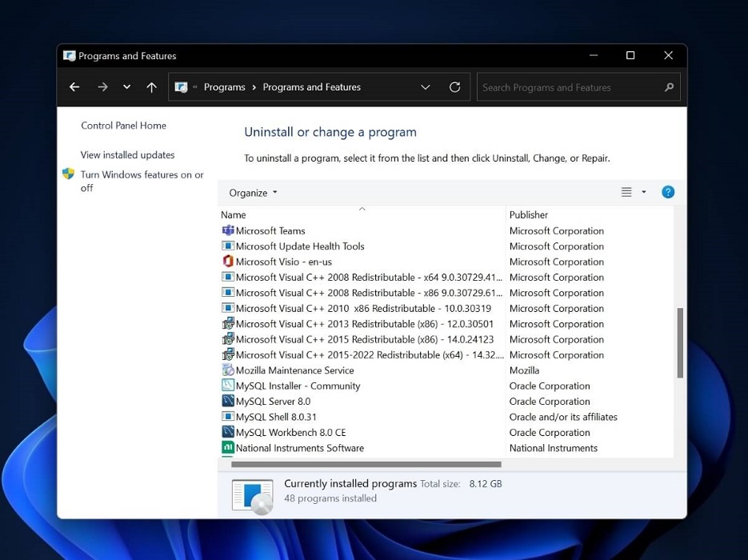748x560 pixels.
Task: Click the Microsoft Teams program icon
Action: pos(229,230)
